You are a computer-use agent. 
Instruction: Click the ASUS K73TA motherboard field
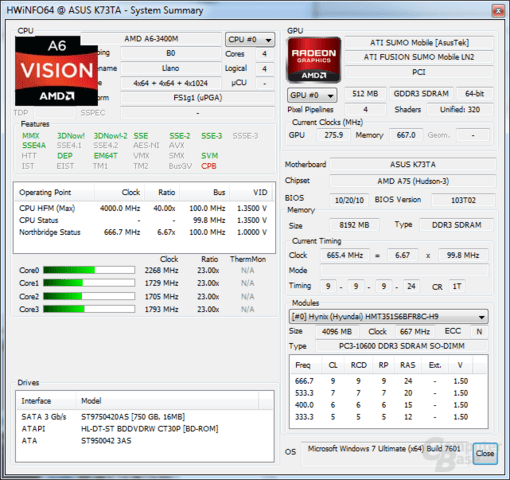click(x=413, y=165)
